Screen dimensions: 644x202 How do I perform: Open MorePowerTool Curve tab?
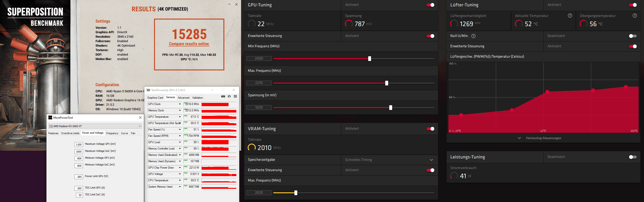pyautogui.click(x=125, y=133)
